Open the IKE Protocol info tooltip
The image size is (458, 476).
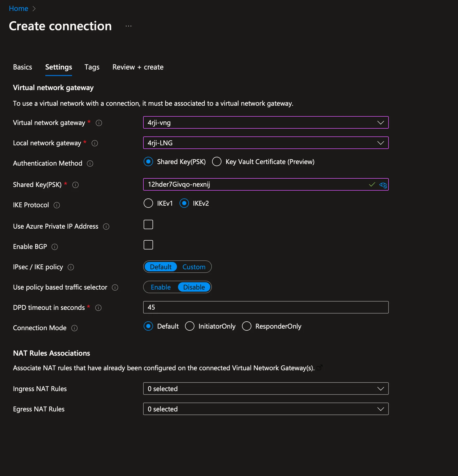tap(57, 205)
